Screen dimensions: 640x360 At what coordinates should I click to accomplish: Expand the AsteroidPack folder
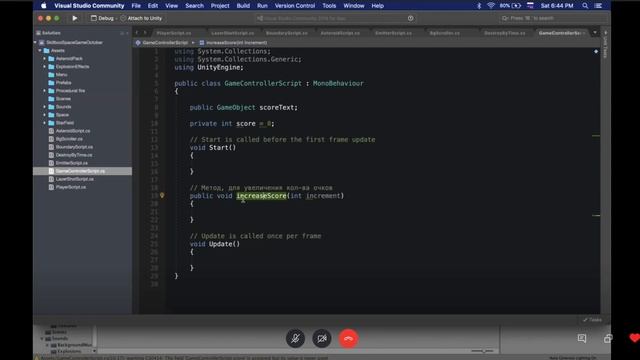tap(45, 59)
